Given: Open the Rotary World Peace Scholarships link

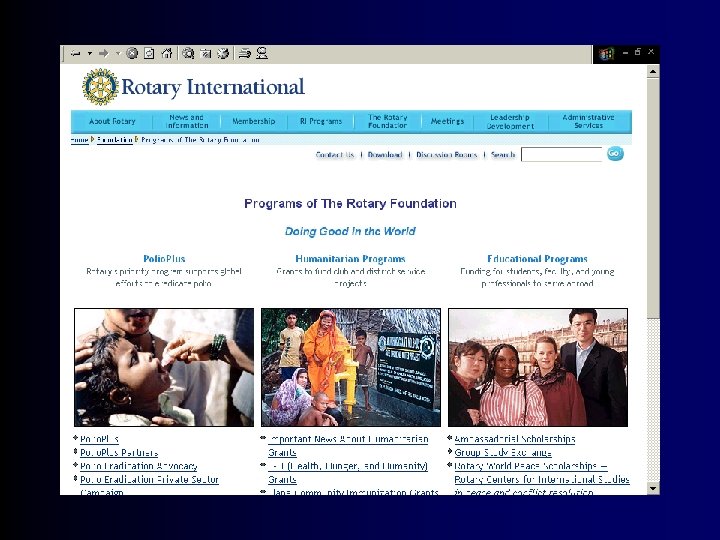Looking at the screenshot, I should point(542,479).
